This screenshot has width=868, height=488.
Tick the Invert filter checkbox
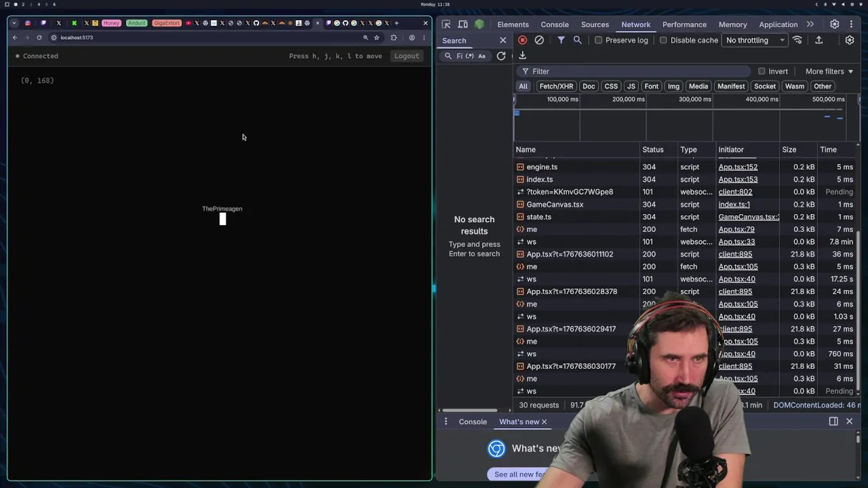[x=762, y=71]
